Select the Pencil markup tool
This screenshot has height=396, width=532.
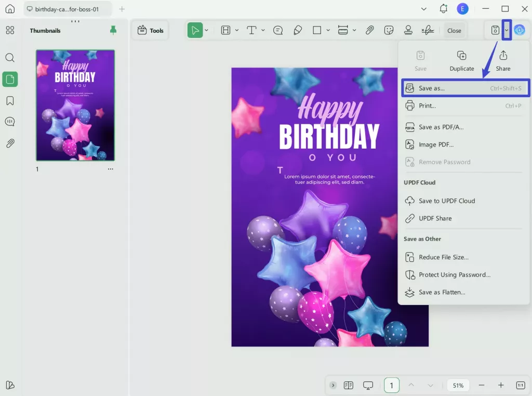click(x=297, y=30)
